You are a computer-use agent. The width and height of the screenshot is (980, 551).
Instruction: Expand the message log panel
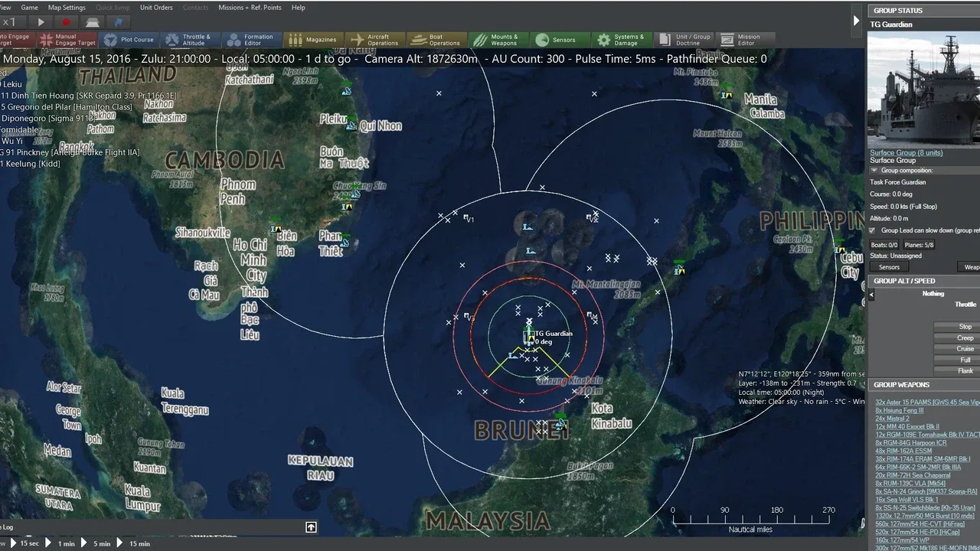click(311, 527)
